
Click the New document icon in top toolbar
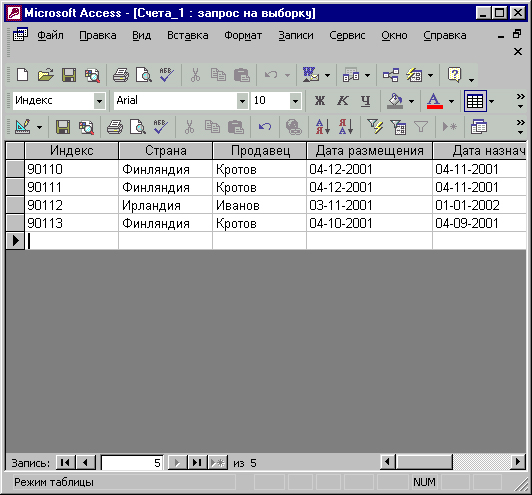[x=22, y=75]
